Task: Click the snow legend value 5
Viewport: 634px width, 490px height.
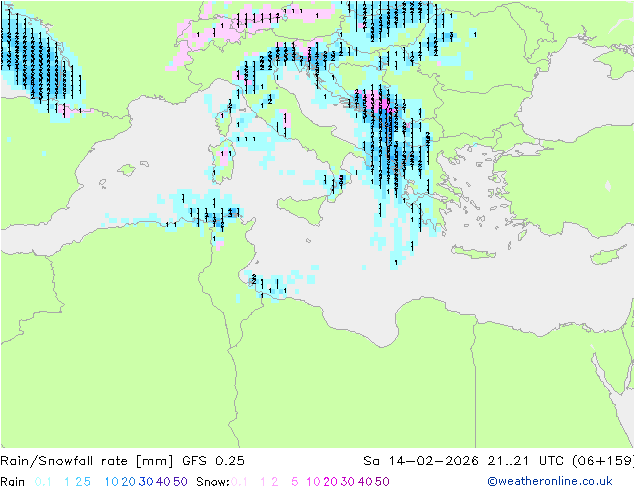Action: (x=295, y=482)
